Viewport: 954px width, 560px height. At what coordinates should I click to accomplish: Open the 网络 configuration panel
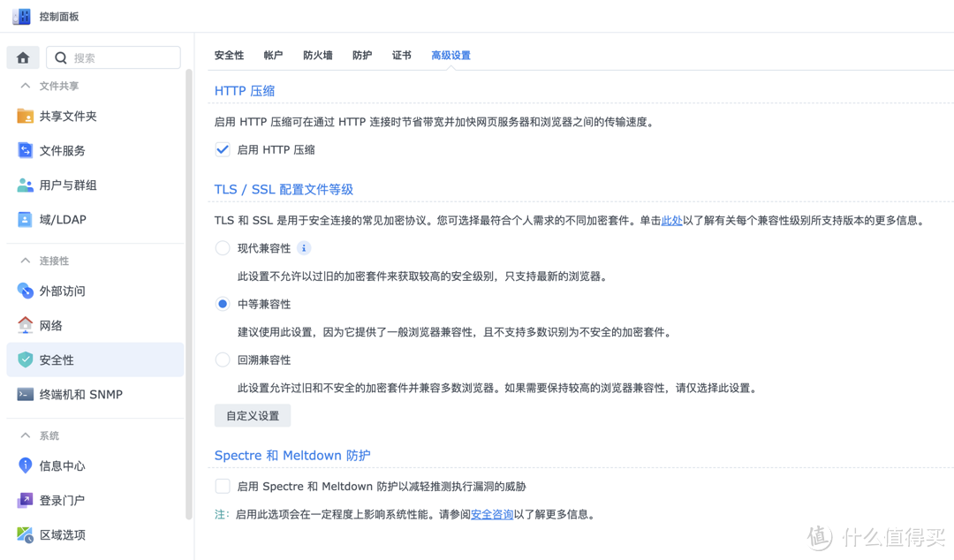(51, 325)
